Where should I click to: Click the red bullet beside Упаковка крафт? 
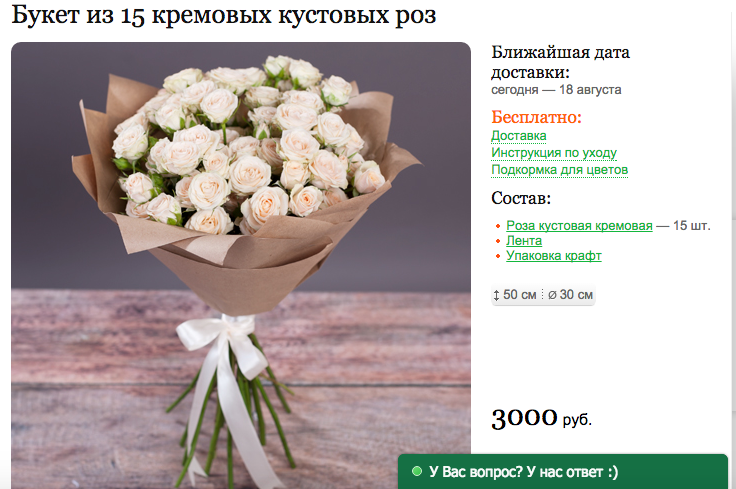pyautogui.click(x=498, y=256)
